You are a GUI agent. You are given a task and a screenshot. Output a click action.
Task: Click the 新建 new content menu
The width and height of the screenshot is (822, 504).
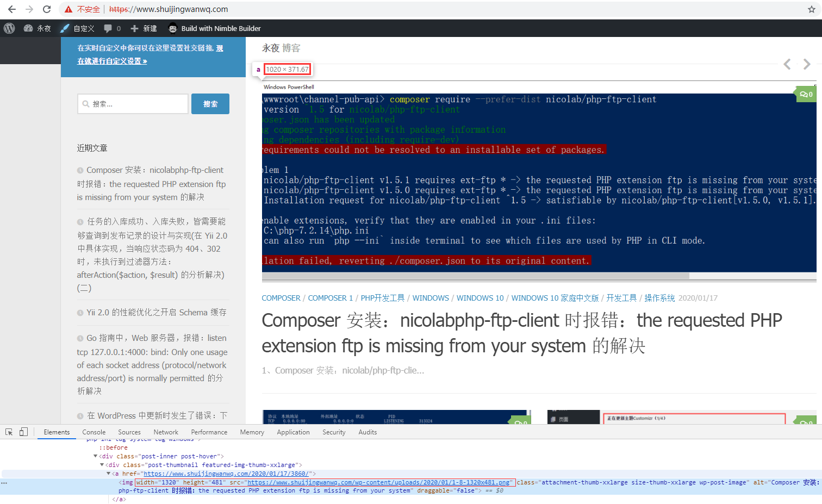(x=144, y=28)
